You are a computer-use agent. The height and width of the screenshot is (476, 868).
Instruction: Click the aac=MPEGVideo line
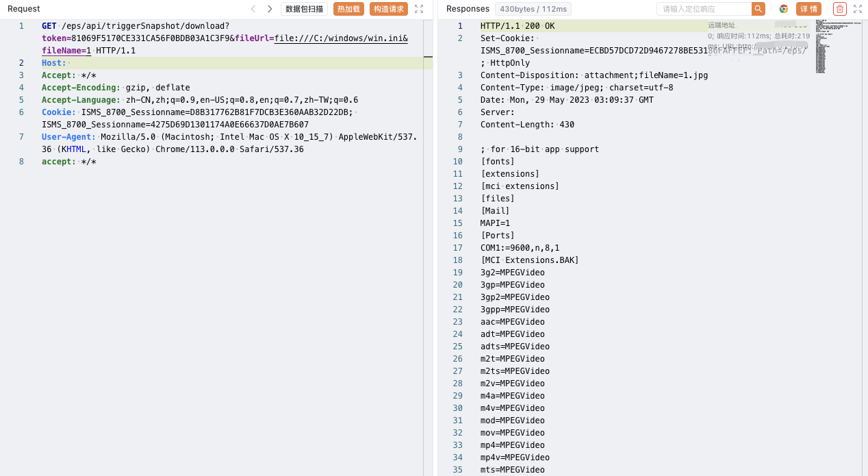click(513, 322)
